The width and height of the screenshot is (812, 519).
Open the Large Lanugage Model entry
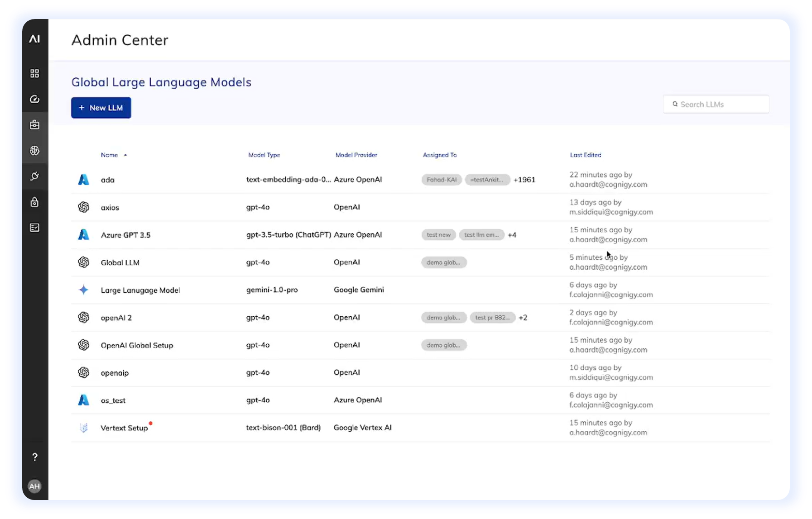click(x=140, y=290)
